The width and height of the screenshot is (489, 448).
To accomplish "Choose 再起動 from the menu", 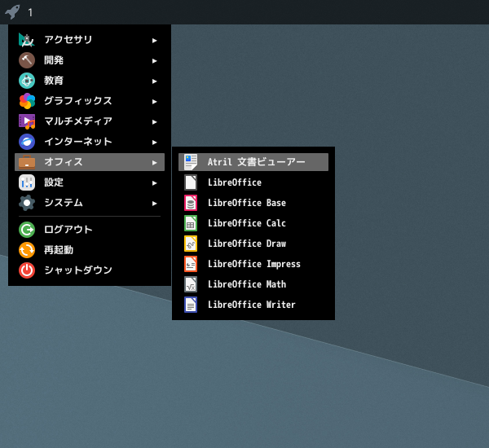I will [90, 250].
